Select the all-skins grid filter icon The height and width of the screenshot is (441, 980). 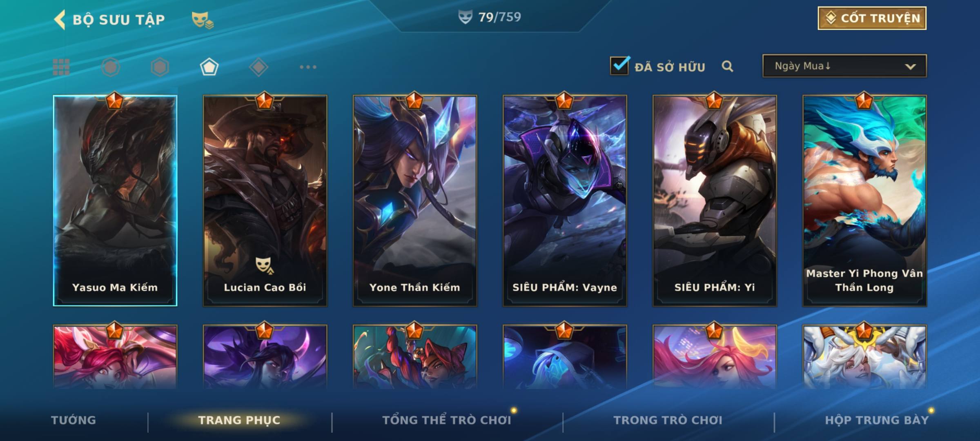pyautogui.click(x=61, y=67)
